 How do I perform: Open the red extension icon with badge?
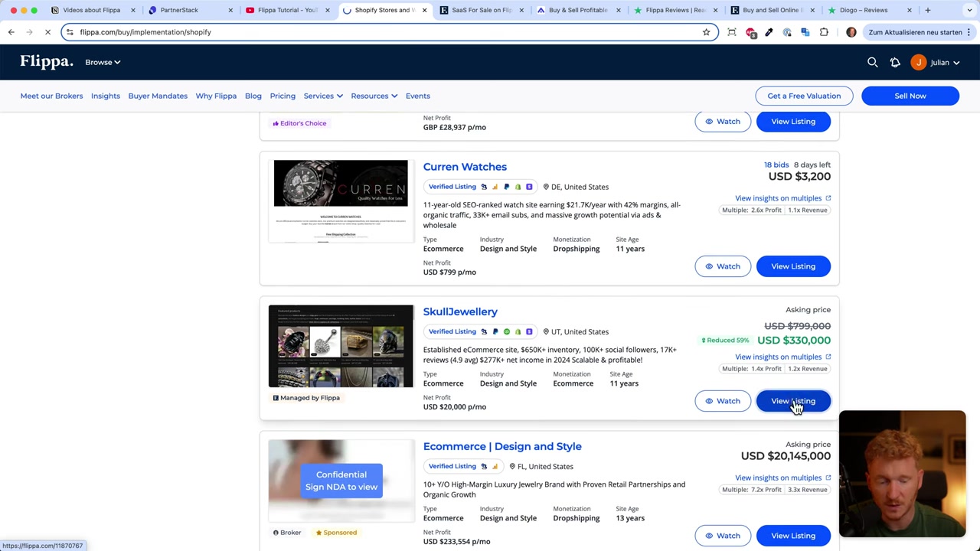750,32
